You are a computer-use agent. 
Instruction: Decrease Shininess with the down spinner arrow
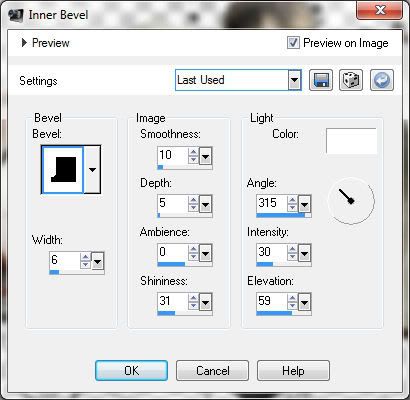193,306
